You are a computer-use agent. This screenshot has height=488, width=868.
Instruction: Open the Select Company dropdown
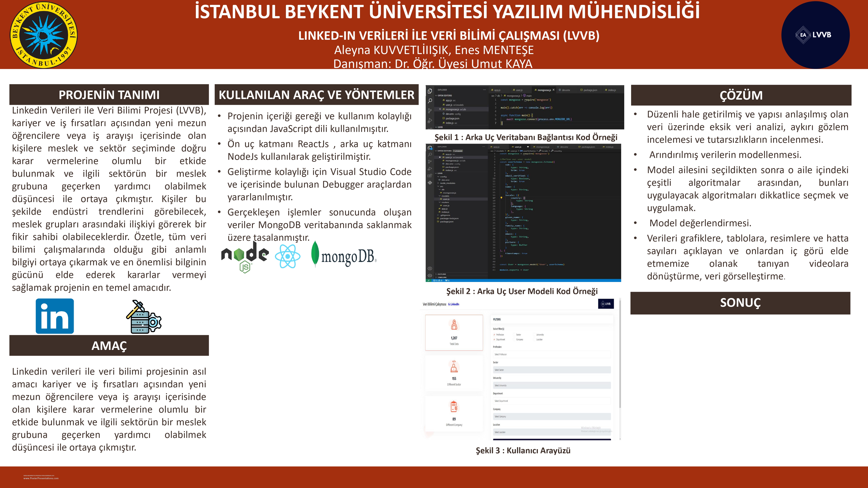tap(552, 417)
